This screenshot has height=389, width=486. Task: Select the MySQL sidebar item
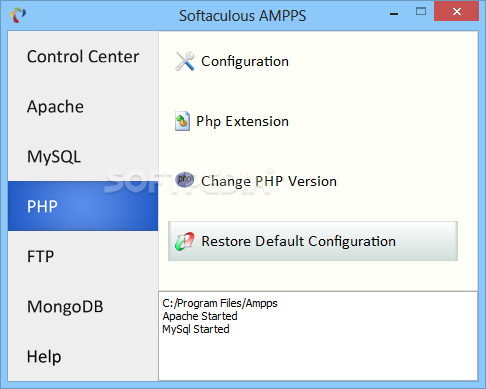83,156
